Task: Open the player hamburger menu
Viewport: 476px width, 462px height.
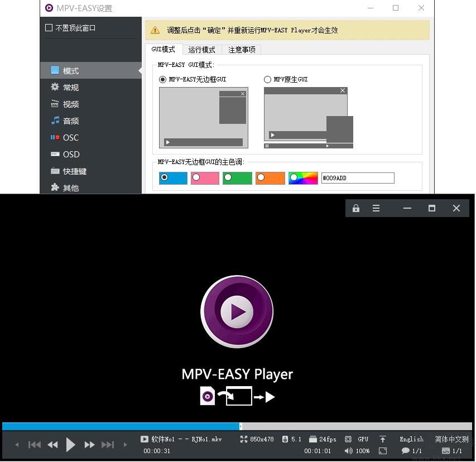Action: click(376, 208)
